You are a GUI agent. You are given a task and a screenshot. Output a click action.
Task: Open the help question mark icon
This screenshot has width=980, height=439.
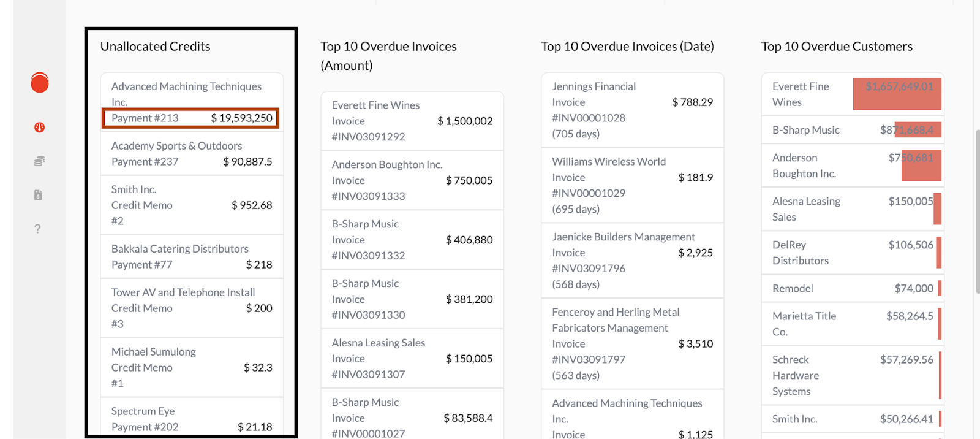coord(37,229)
